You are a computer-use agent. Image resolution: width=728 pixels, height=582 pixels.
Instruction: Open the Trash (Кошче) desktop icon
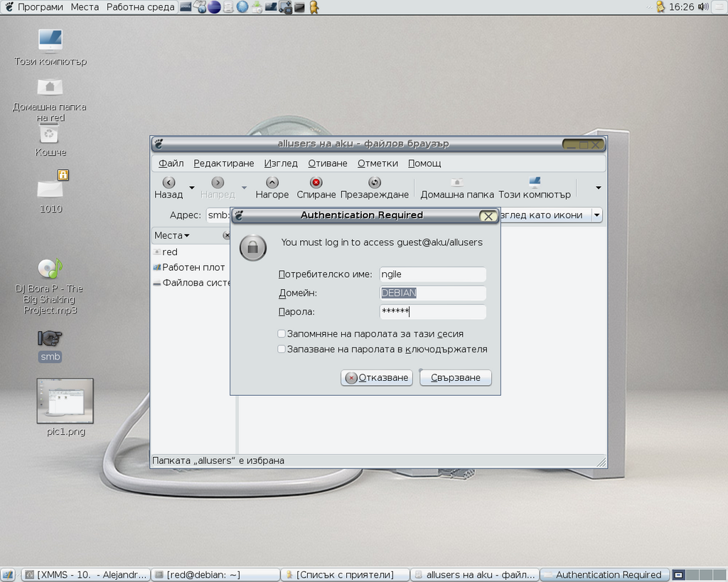coord(49,134)
